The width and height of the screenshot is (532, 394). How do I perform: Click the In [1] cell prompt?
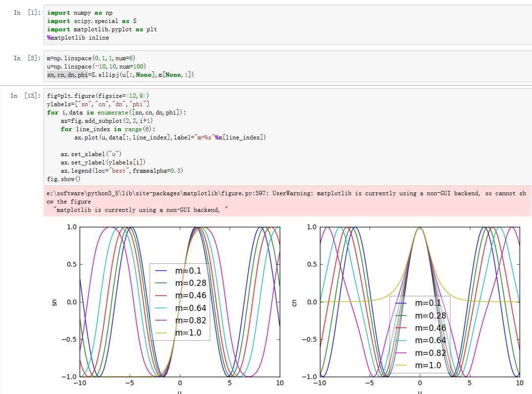point(27,13)
